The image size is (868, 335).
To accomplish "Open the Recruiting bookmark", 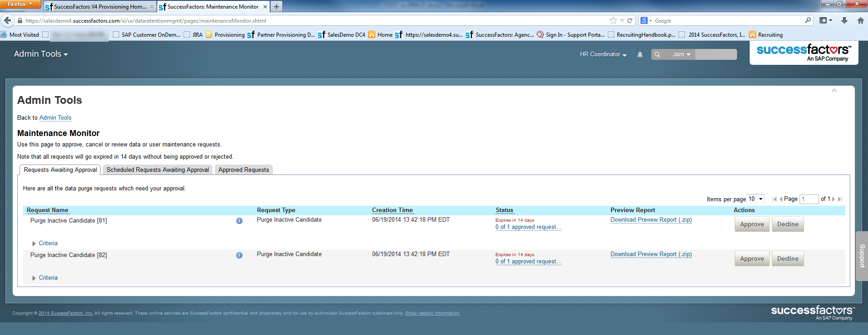I will pyautogui.click(x=766, y=34).
